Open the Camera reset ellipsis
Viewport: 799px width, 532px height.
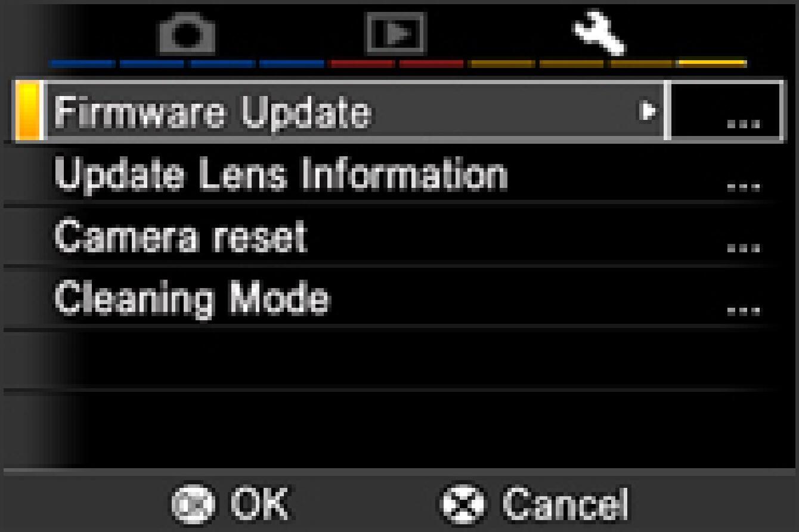pyautogui.click(x=744, y=247)
